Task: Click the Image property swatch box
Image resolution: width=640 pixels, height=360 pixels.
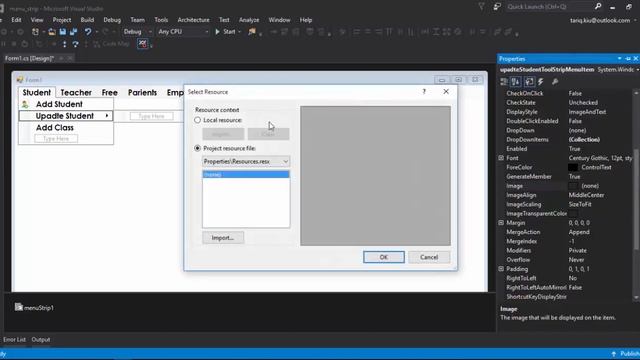Action: click(x=573, y=186)
